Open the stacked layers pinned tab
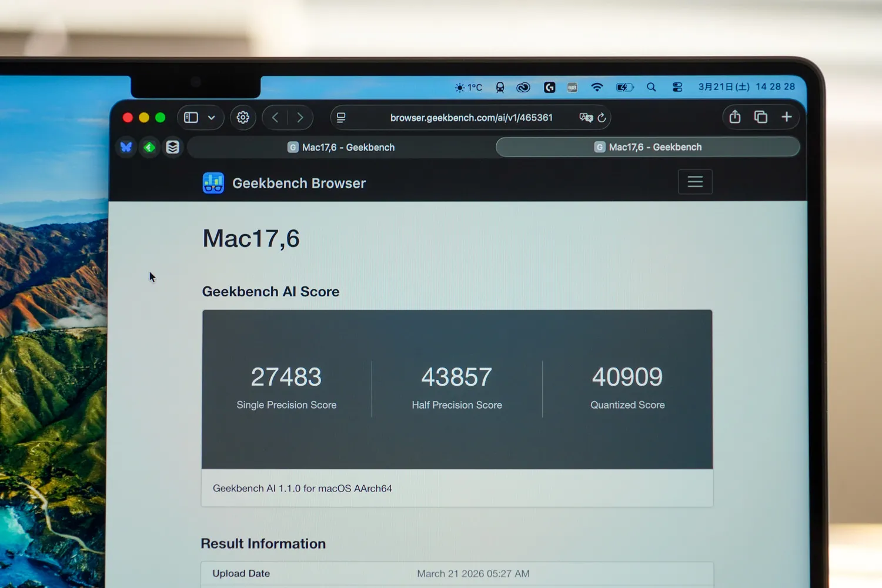Image resolution: width=882 pixels, height=588 pixels. click(172, 147)
